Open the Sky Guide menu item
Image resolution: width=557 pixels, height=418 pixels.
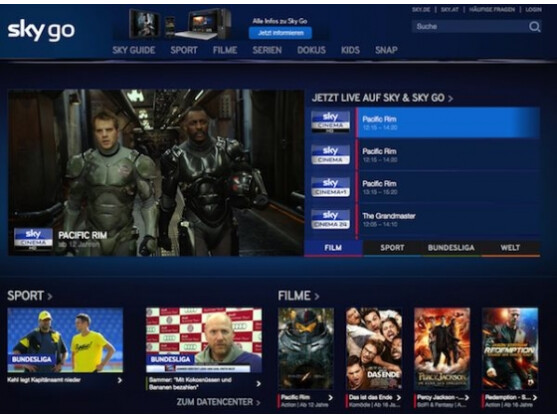tap(134, 50)
